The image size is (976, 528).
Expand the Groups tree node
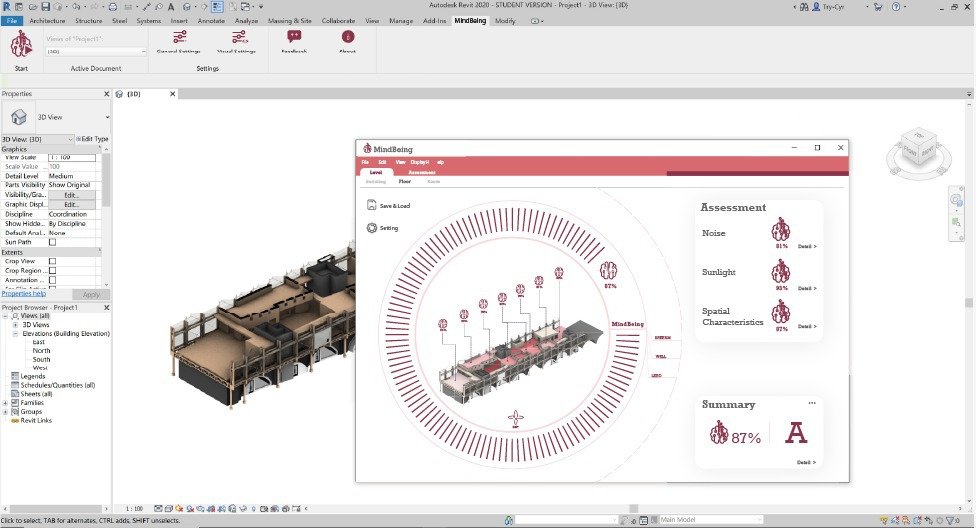tap(6, 412)
